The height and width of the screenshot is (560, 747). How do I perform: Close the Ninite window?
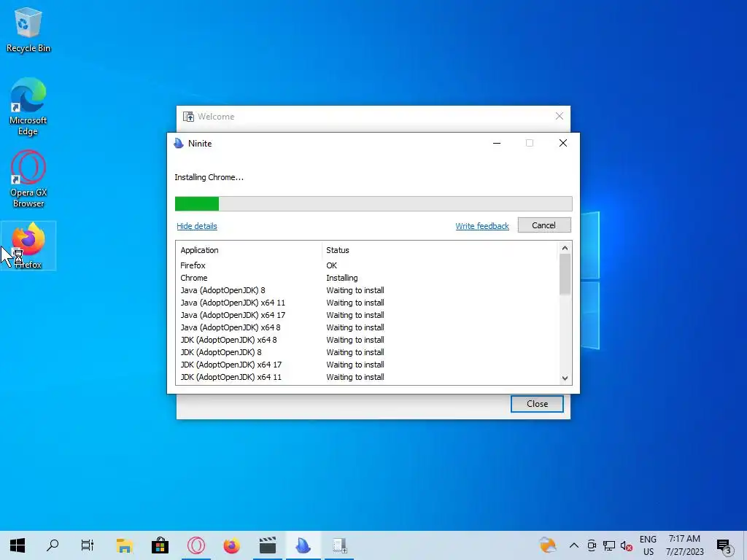[562, 144]
